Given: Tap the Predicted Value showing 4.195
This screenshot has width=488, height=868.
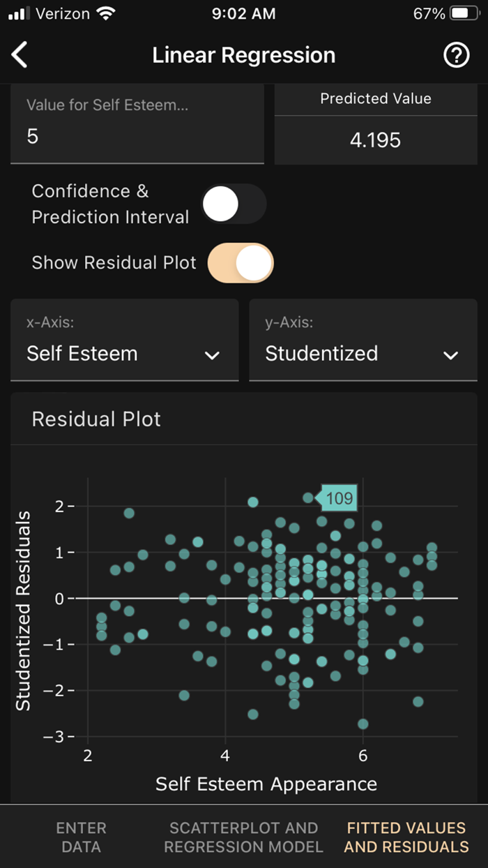Looking at the screenshot, I should point(376,140).
